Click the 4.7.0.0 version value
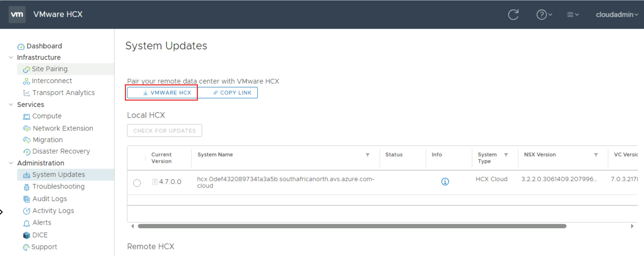The width and height of the screenshot is (644, 256). point(170,182)
